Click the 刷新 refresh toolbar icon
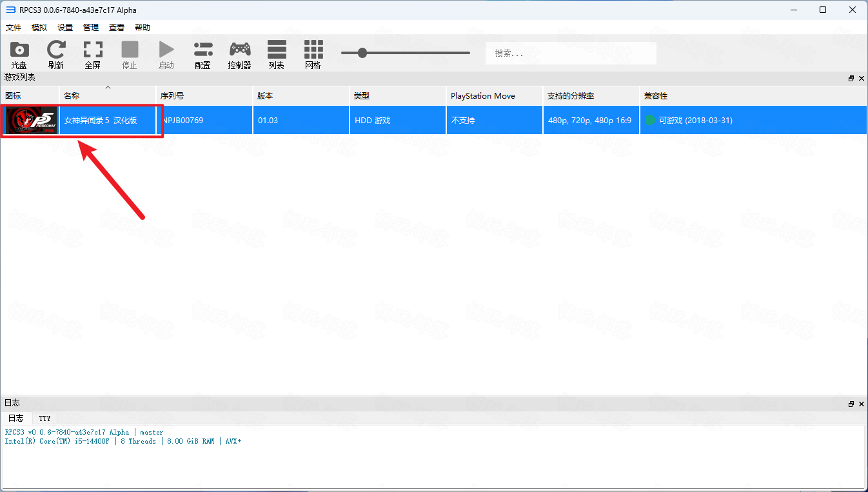The image size is (868, 492). (x=56, y=50)
